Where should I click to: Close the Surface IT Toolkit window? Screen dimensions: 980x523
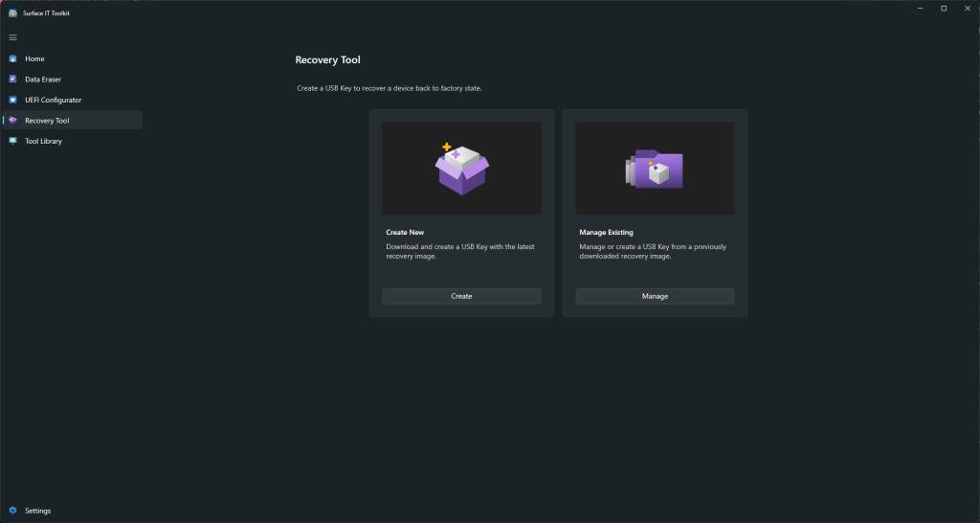coord(968,8)
